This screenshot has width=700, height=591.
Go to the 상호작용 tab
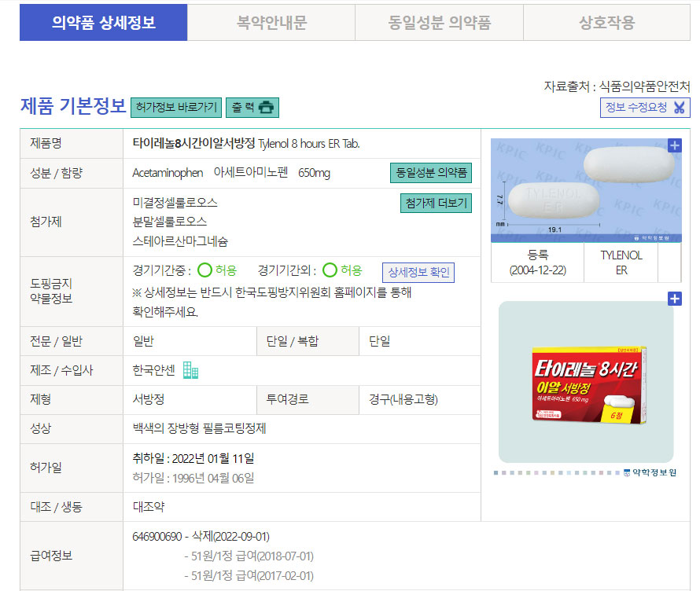(606, 22)
